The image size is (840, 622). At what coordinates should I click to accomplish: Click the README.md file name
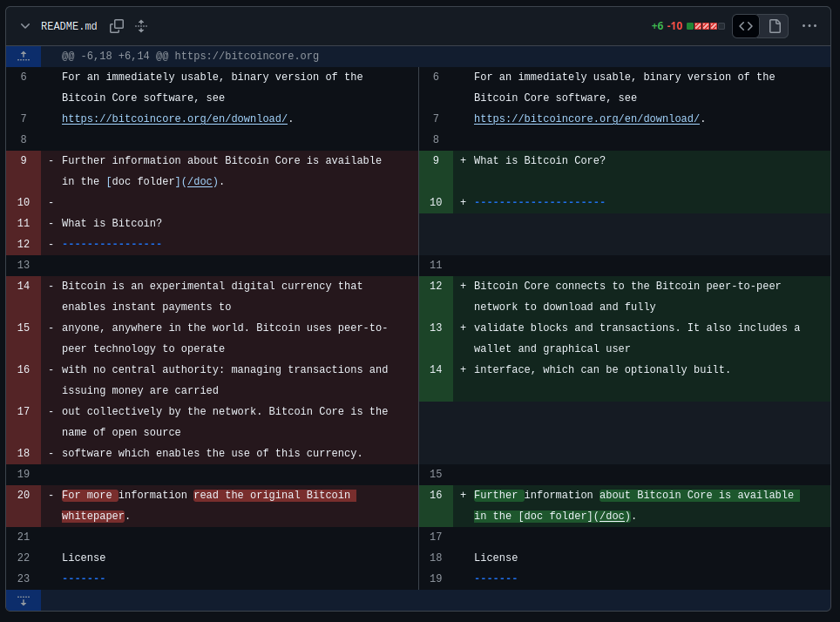tap(69, 26)
